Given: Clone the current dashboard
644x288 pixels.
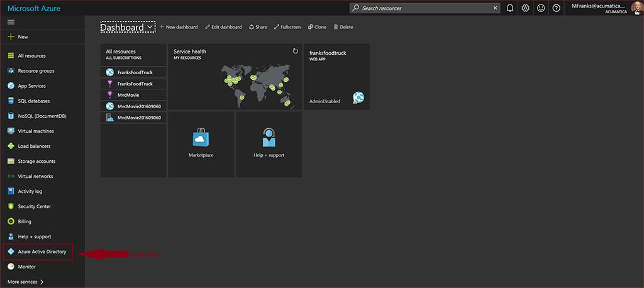Looking at the screenshot, I should pyautogui.click(x=317, y=27).
